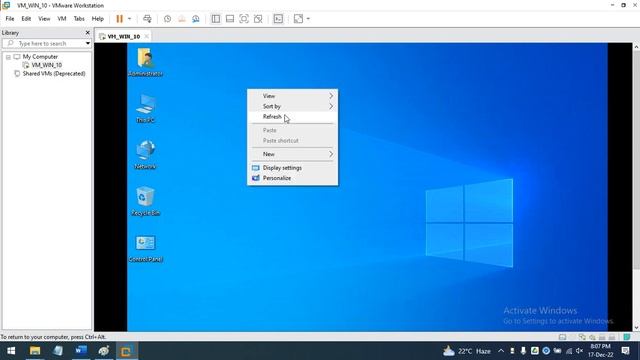Open the snapshot manager toolbar icon

[x=196, y=19]
